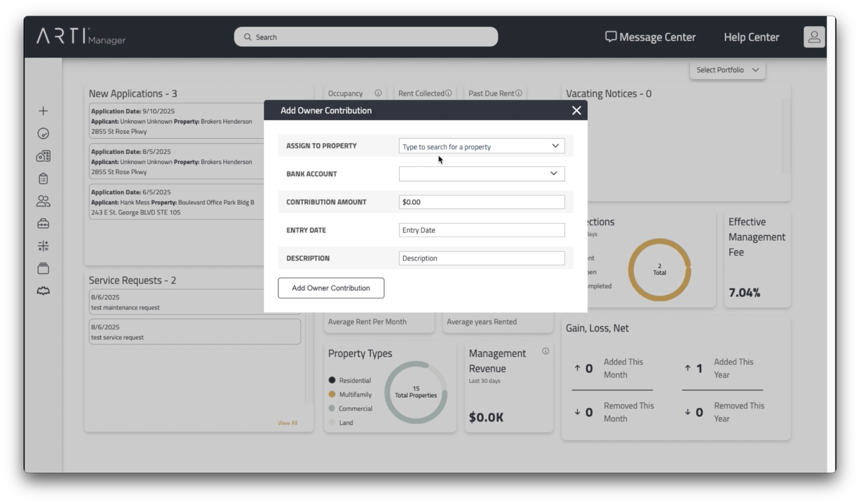Click the toolbox icon in sidebar
Image resolution: width=860 pixels, height=504 pixels.
[x=43, y=224]
